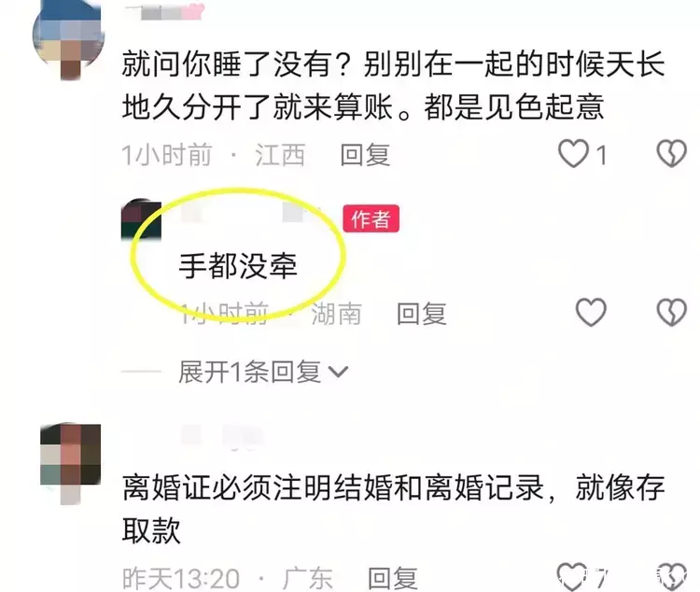
Task: Open the first commenter's blurred username
Action: click(164, 11)
